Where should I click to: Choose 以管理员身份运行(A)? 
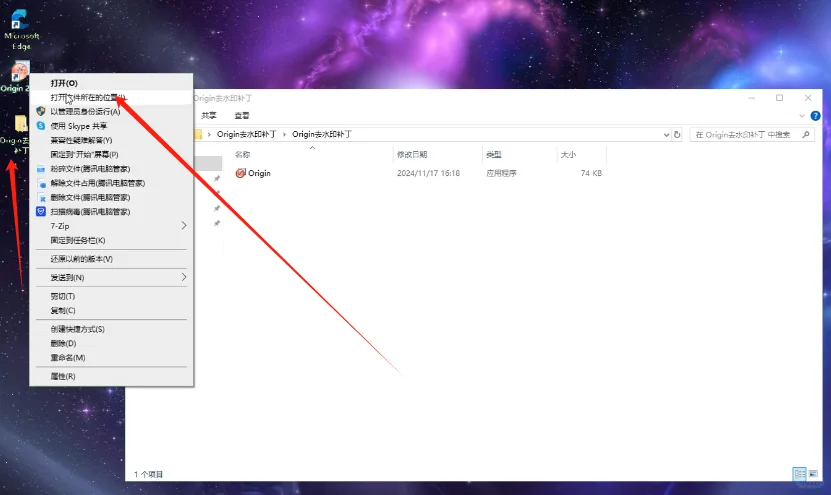[111, 112]
